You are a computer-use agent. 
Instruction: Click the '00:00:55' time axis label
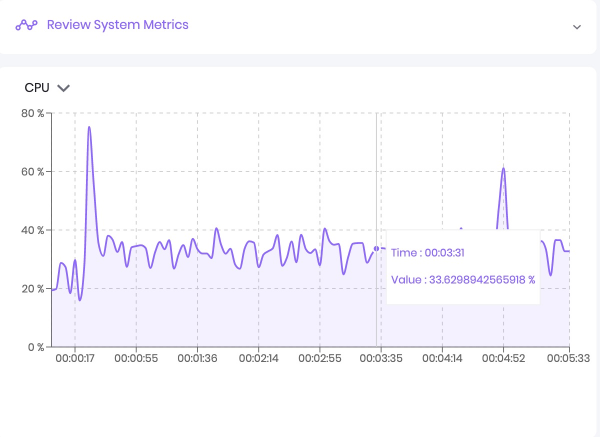coord(136,359)
